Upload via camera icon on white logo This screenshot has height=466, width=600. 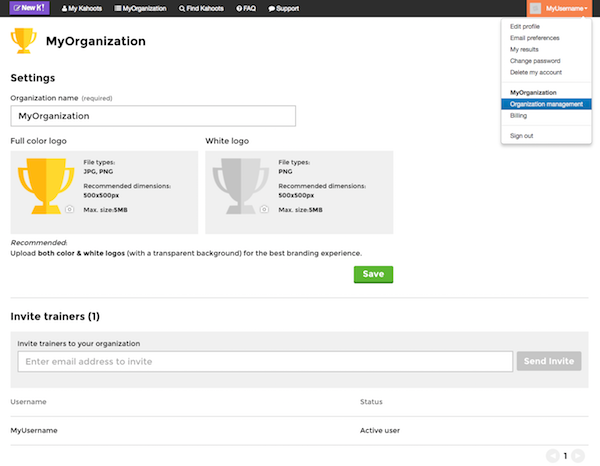click(x=264, y=209)
